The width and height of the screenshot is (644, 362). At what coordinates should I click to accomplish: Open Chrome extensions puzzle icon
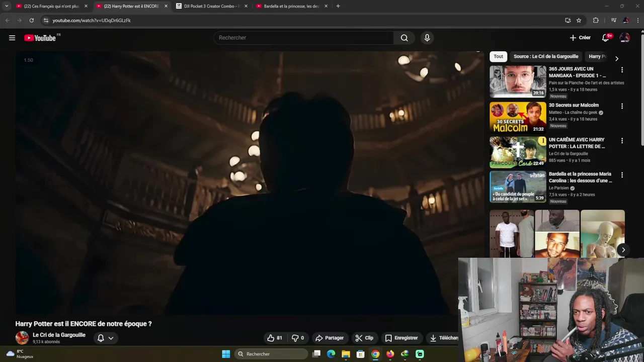(596, 20)
